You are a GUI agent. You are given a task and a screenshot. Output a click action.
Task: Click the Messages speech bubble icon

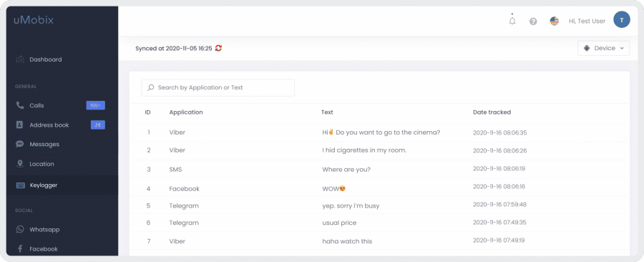tap(20, 144)
